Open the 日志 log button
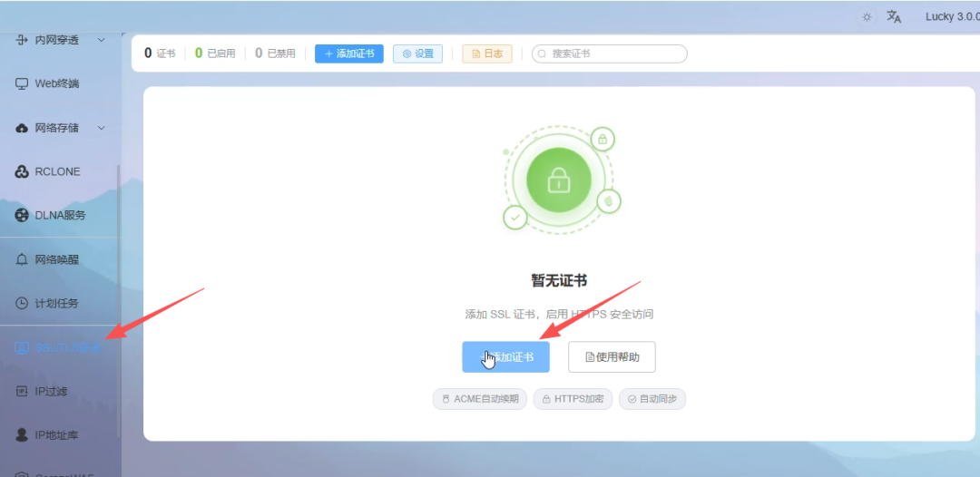This screenshot has width=980, height=477. click(x=487, y=54)
